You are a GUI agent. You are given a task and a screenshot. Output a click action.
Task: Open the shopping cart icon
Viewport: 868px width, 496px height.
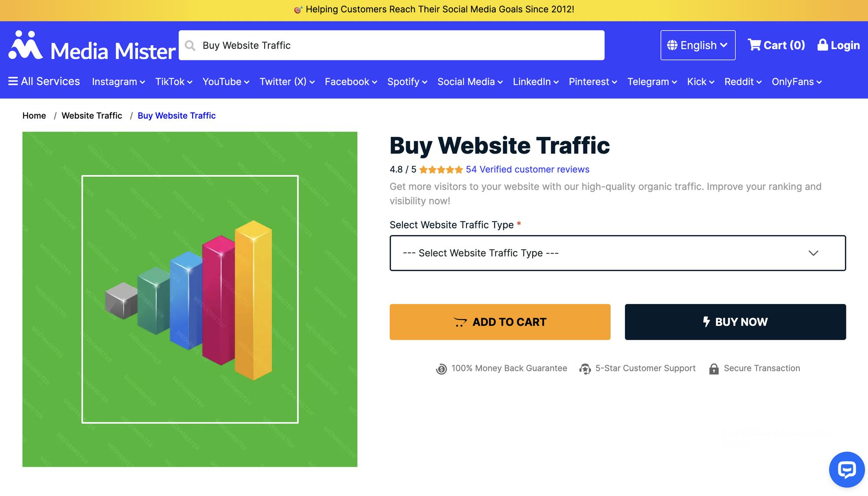pos(755,45)
